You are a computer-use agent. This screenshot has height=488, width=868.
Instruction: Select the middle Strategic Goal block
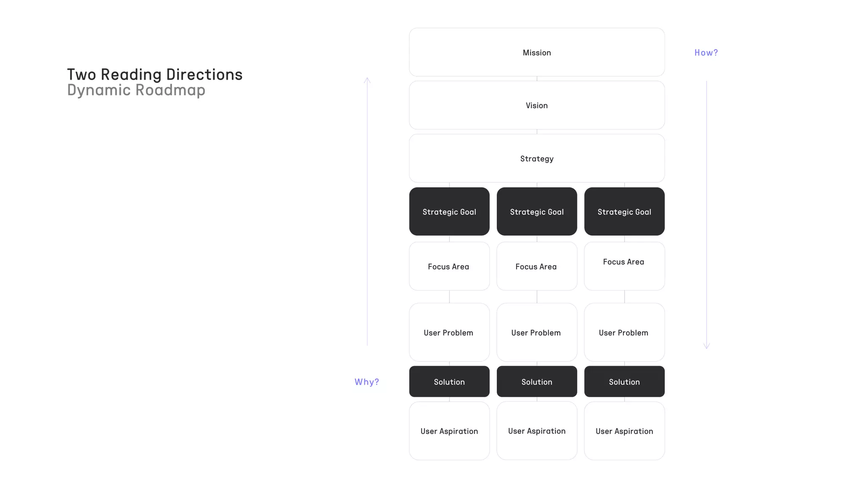[537, 212]
